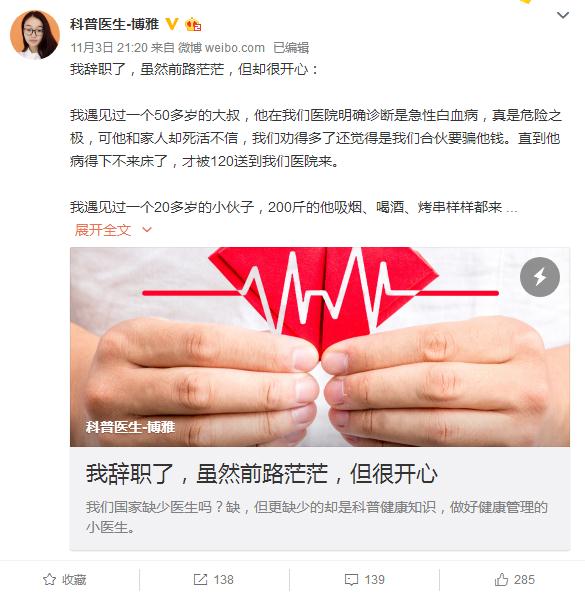Expand full text via 展开全文
Viewport: 585px width, 597px height.
(103, 230)
